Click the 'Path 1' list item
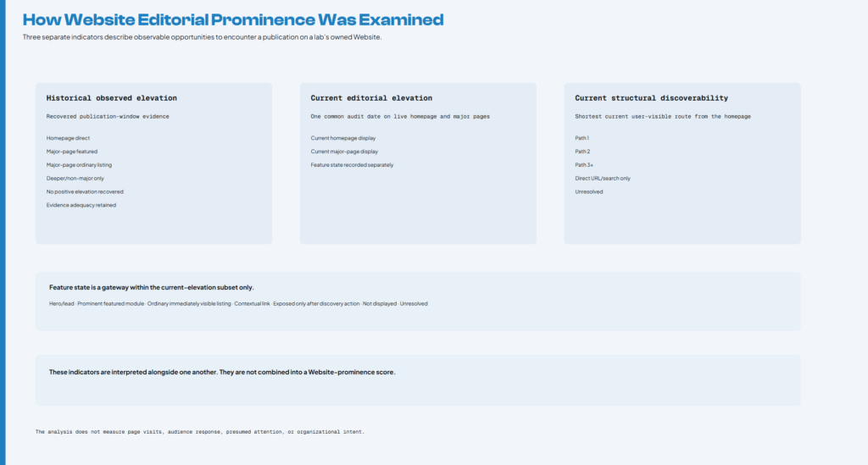 coord(581,138)
